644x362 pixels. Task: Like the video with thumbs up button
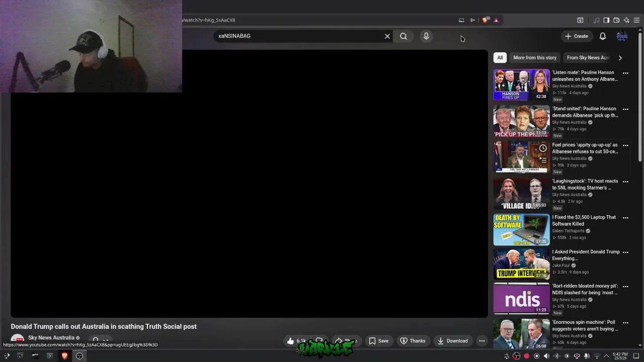pyautogui.click(x=297, y=341)
